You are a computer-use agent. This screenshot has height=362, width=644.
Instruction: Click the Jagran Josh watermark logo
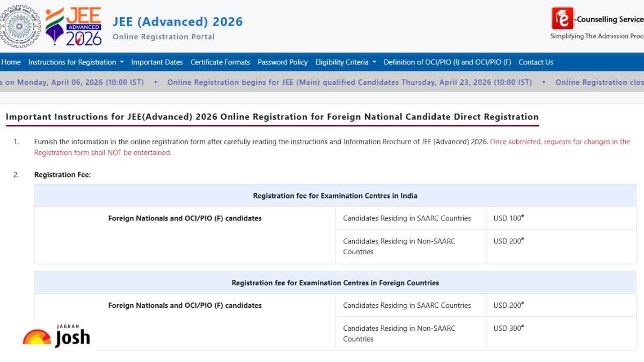(x=57, y=336)
